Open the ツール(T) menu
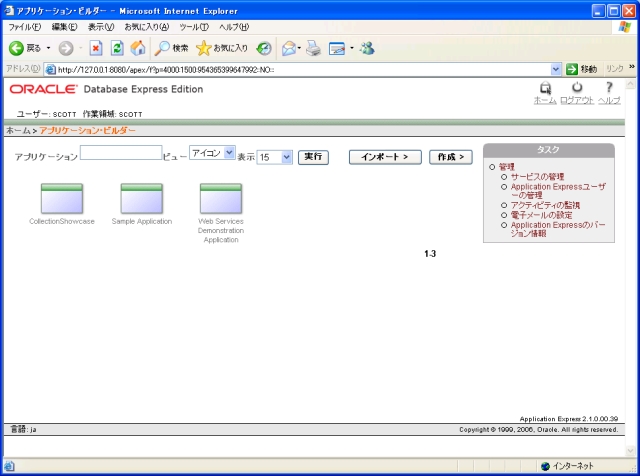This screenshot has width=640, height=476. 194,27
